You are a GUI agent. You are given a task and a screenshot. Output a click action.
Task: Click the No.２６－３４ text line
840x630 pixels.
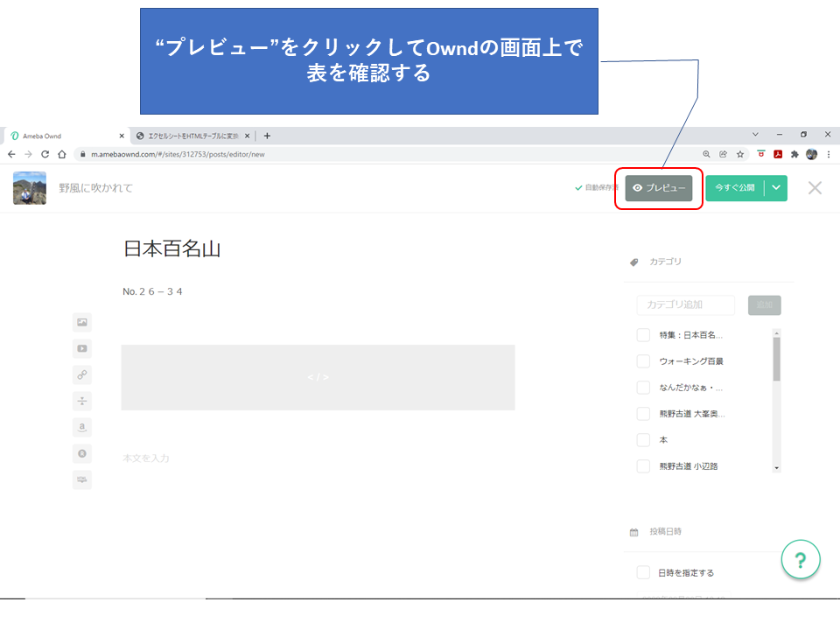point(152,292)
